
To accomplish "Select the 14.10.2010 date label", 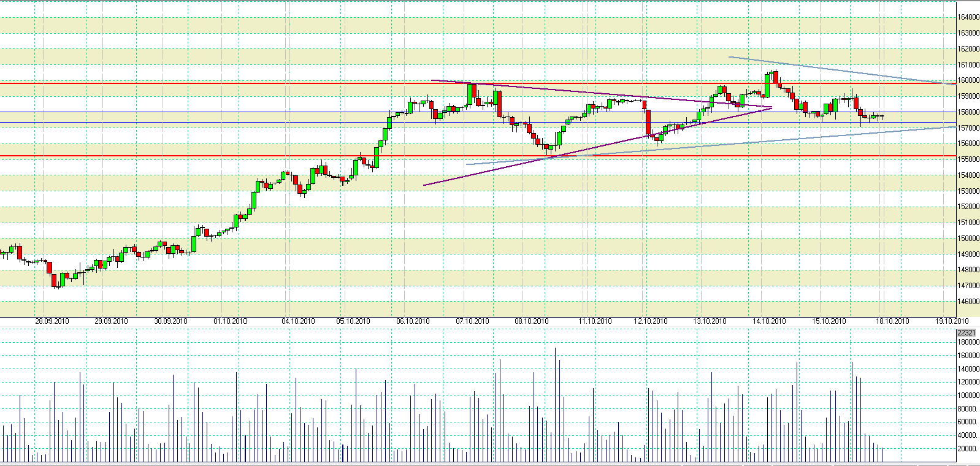I will pos(770,321).
